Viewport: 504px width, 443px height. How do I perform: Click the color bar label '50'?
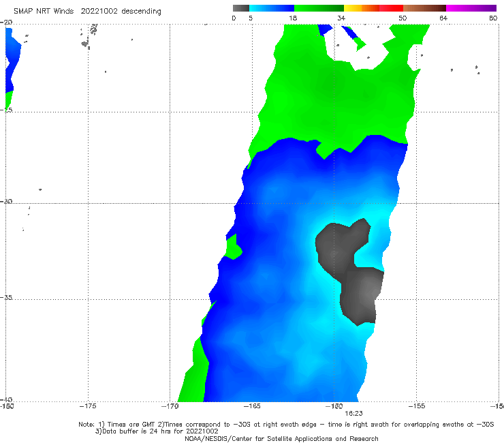[x=403, y=18]
